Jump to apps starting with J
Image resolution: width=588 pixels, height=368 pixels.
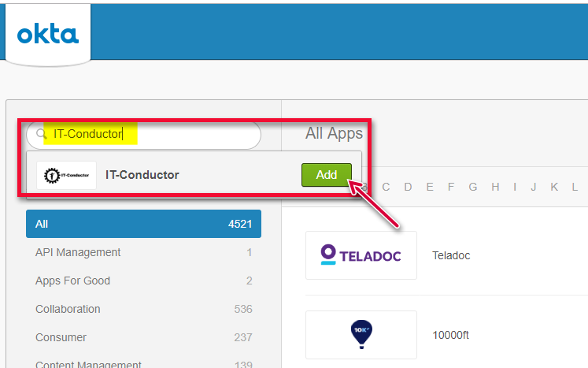click(x=533, y=187)
